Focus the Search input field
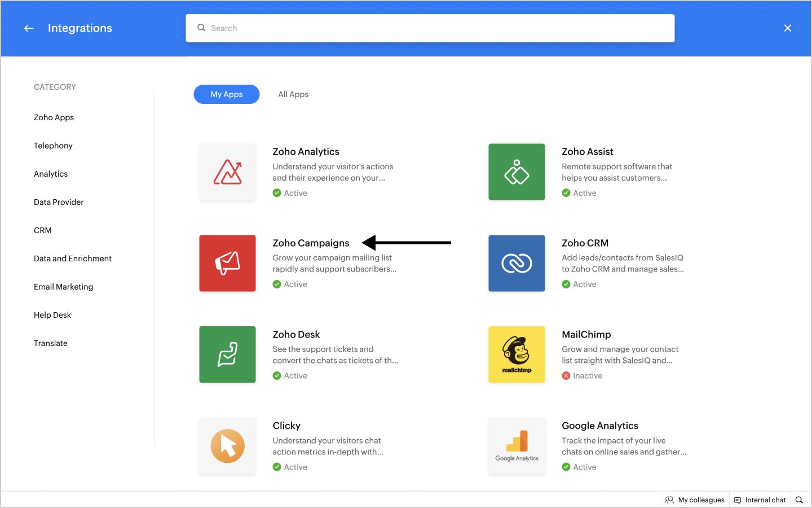Viewport: 812px width, 508px height. click(430, 28)
